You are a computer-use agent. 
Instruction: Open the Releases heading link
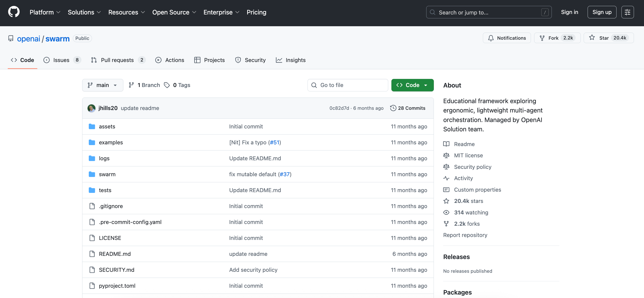(x=456, y=257)
